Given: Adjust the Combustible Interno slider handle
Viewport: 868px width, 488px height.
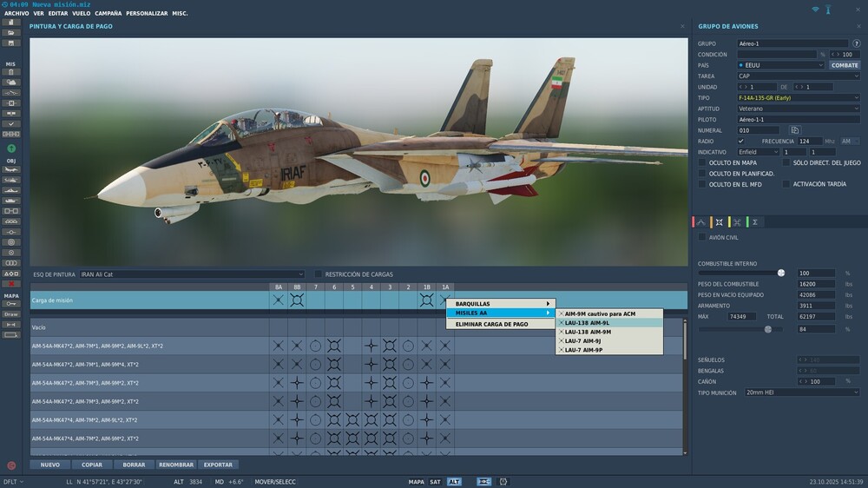Looking at the screenshot, I should [x=781, y=273].
